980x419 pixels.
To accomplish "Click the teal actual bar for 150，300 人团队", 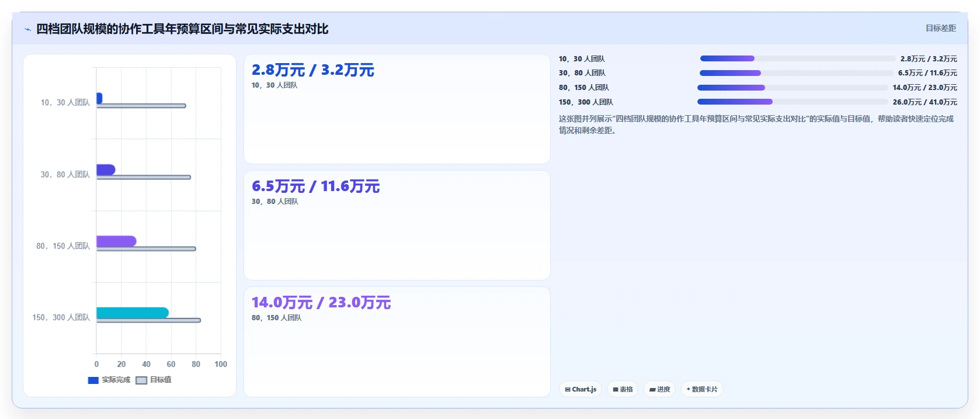I will pos(133,313).
